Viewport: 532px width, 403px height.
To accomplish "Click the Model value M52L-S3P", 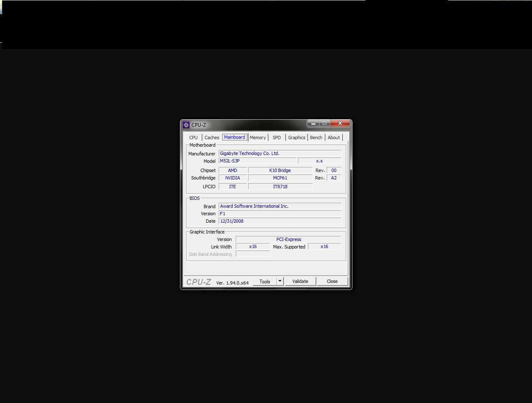I will pyautogui.click(x=258, y=161).
